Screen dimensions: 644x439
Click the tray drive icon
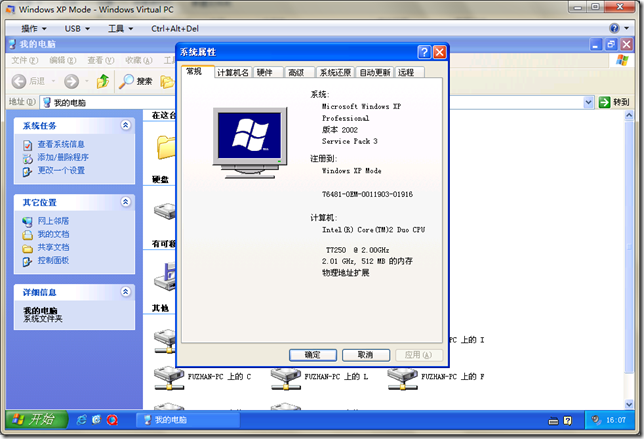point(553,421)
